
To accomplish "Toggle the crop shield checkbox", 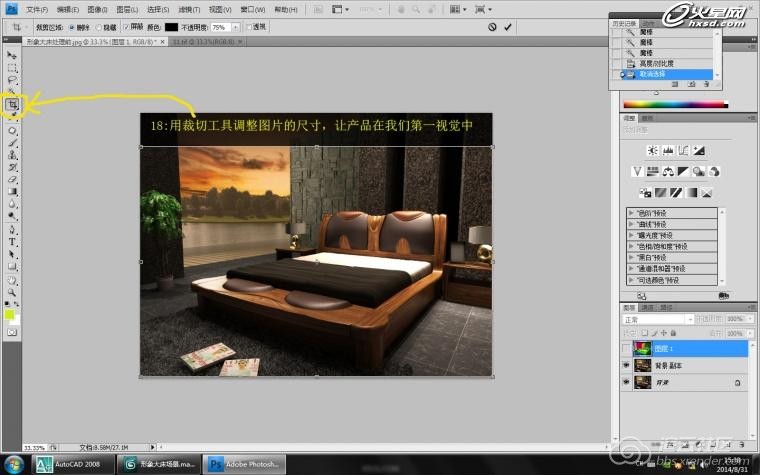I will [x=126, y=27].
